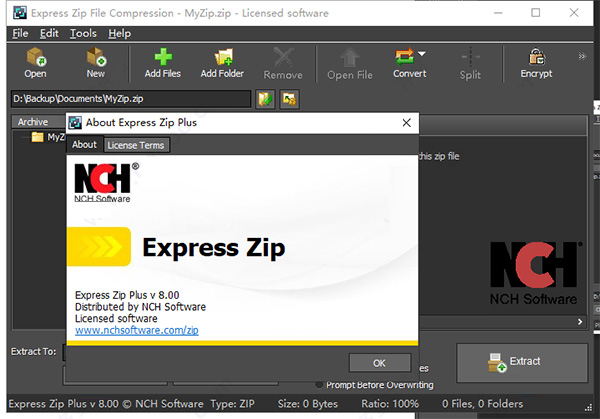Click the Extract button

(x=522, y=362)
